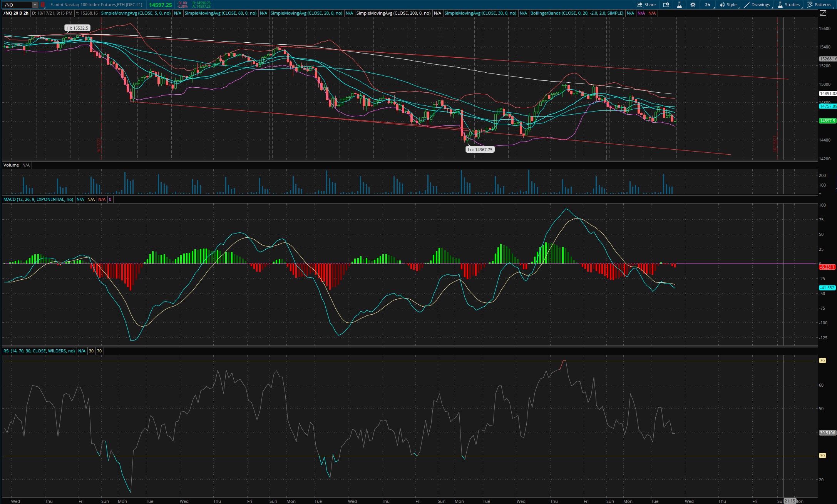
Task: Expand the /NQ symbol dropdown arrow
Action: pos(35,5)
